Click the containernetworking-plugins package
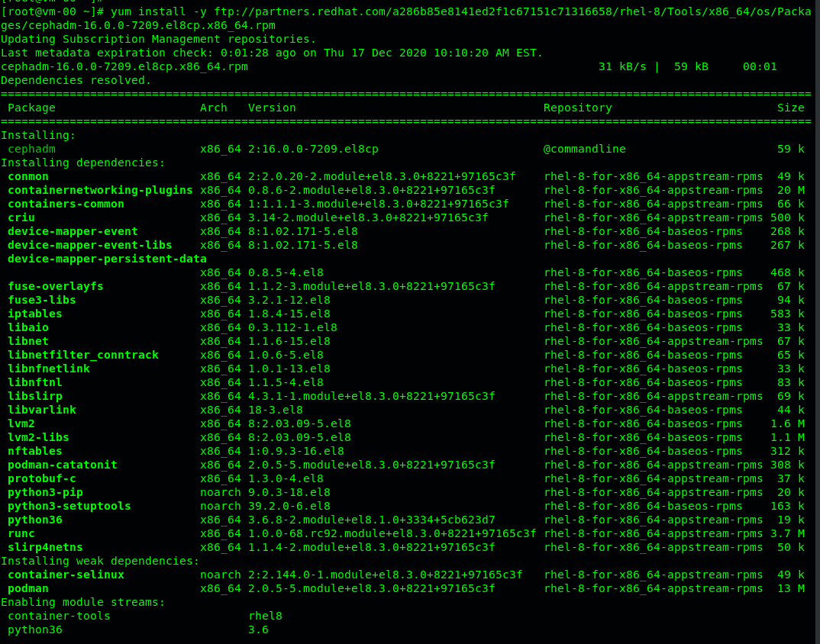 click(x=101, y=190)
